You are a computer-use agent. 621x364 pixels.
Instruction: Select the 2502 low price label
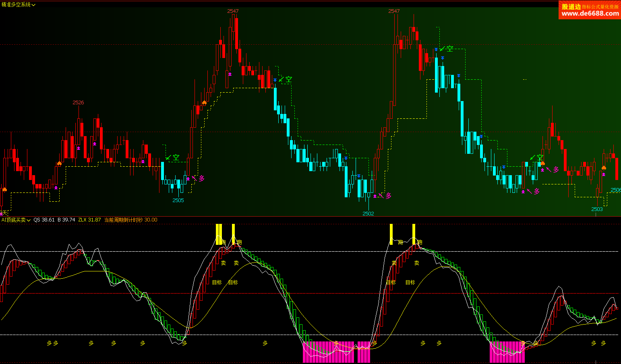(x=368, y=214)
